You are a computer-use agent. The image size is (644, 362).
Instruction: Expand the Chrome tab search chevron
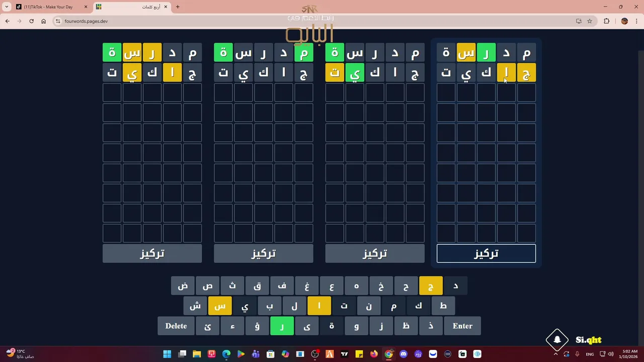(x=7, y=7)
